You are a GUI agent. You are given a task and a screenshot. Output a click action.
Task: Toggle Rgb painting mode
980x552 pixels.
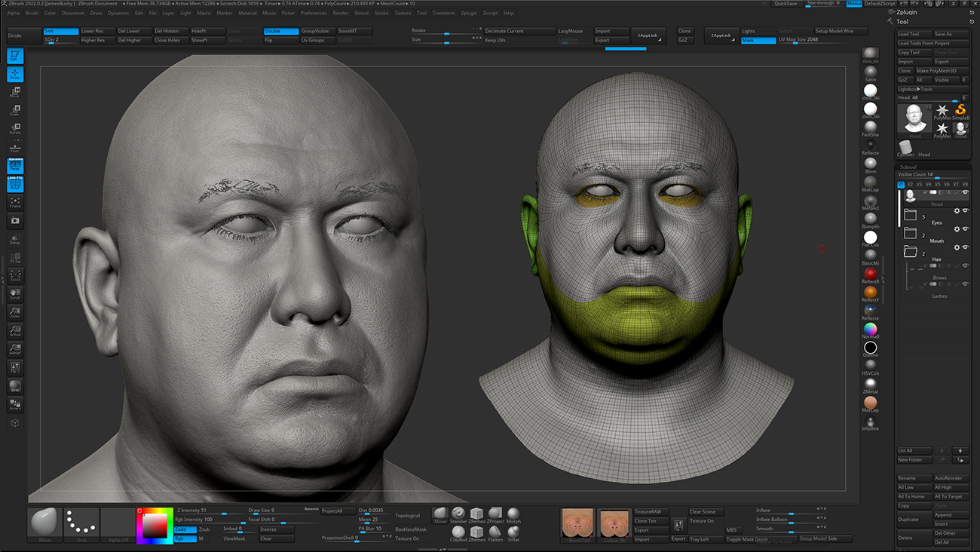point(185,538)
